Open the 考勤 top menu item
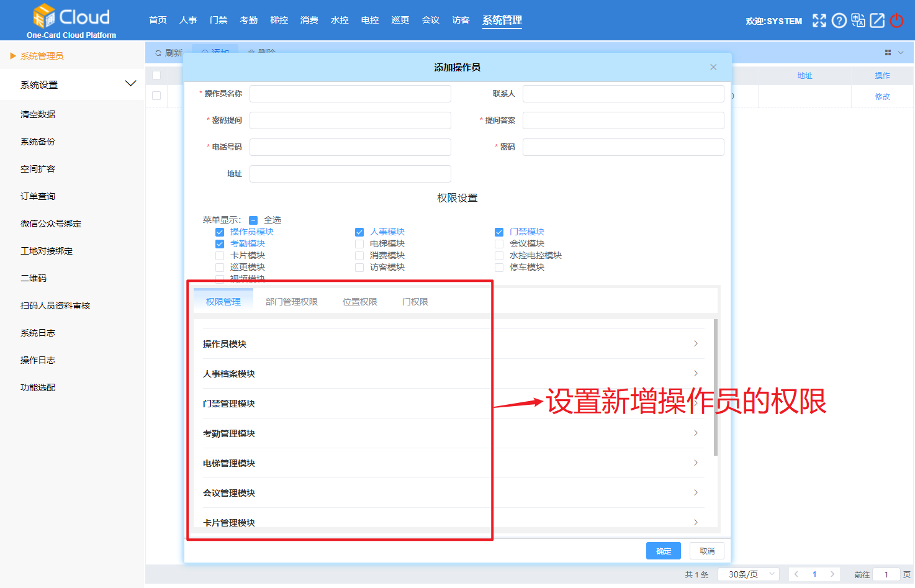The height and width of the screenshot is (588, 915). coord(248,20)
